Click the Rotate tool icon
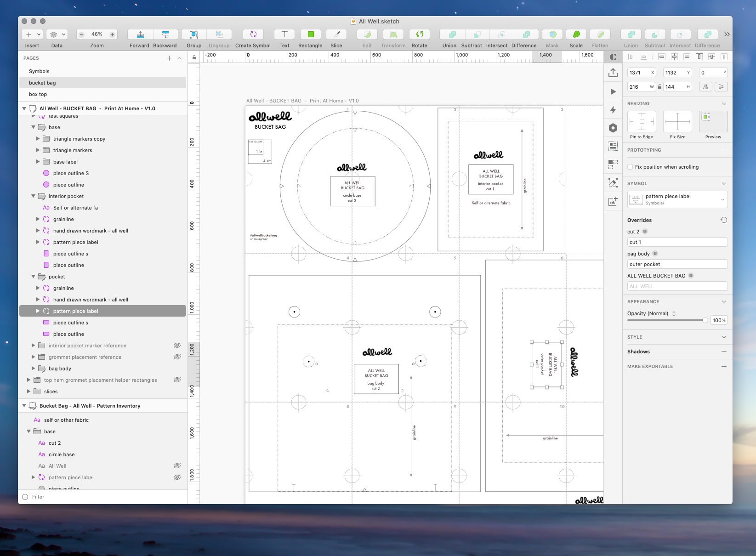This screenshot has height=556, width=756. 419,34
